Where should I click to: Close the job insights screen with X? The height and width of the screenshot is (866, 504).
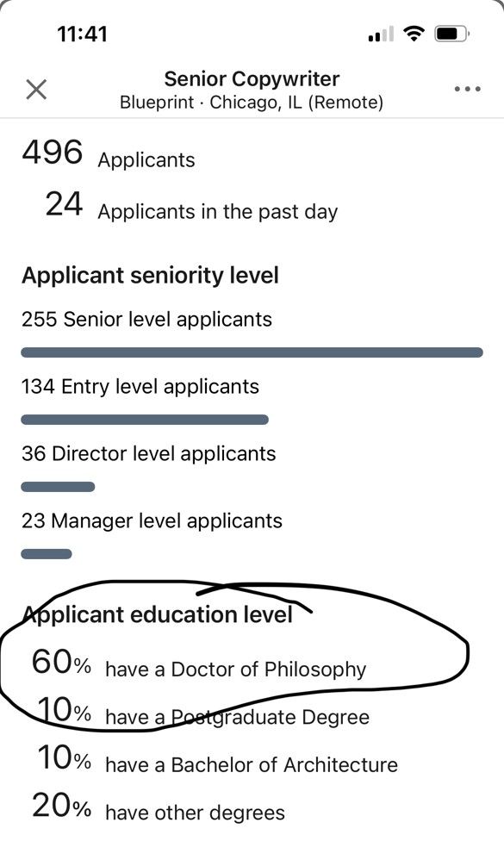click(36, 89)
